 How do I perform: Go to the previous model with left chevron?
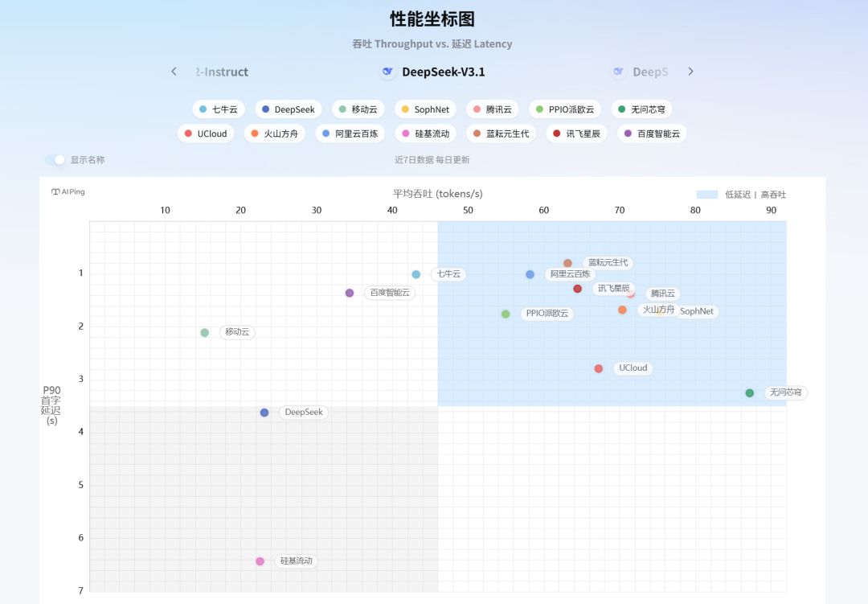[x=174, y=72]
